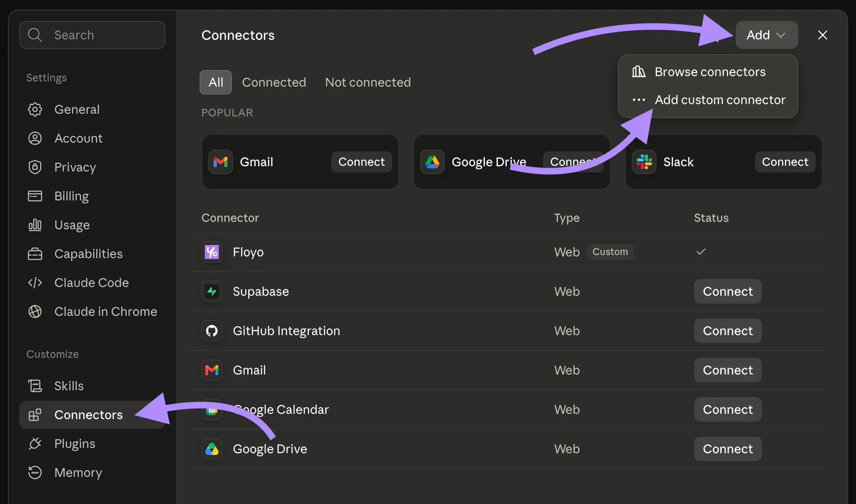The height and width of the screenshot is (504, 856).
Task: Focus the Search settings field
Action: pyautogui.click(x=92, y=35)
